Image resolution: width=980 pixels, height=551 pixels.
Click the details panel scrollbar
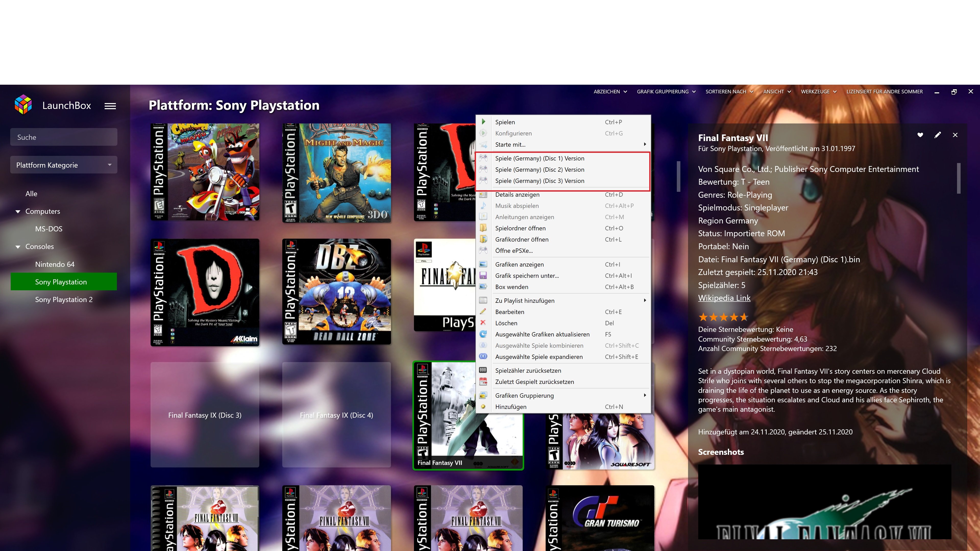pyautogui.click(x=959, y=178)
